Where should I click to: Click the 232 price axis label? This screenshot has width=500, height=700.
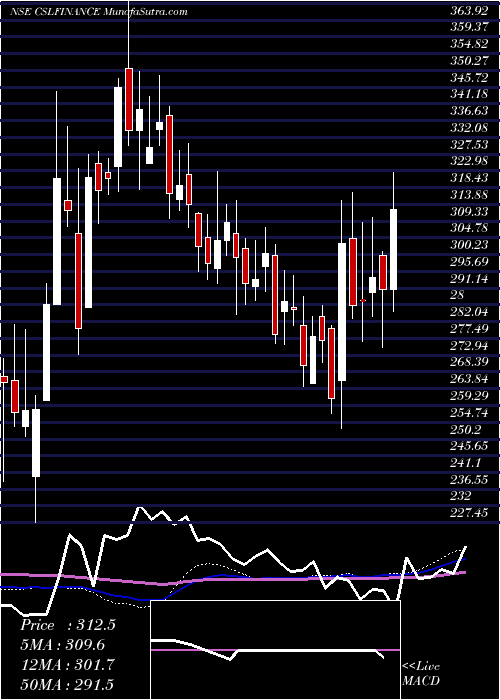(460, 496)
